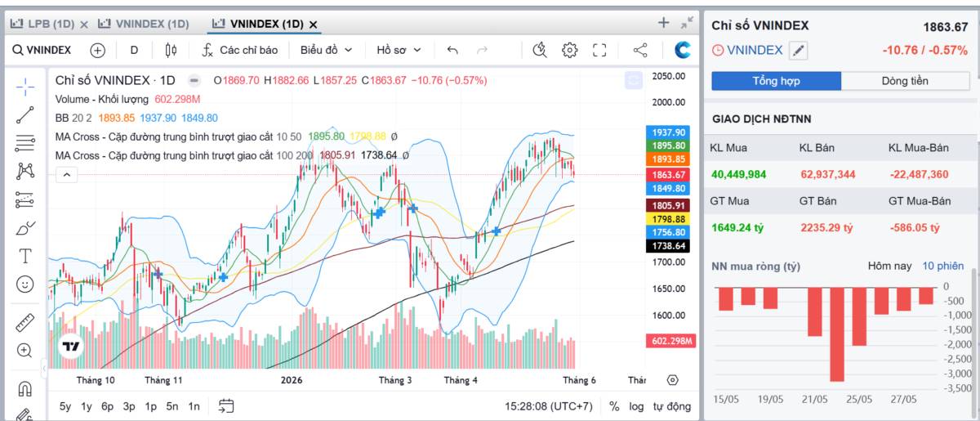Open VNINDEX symbol search
This screenshot has height=421, width=980.
pos(42,50)
